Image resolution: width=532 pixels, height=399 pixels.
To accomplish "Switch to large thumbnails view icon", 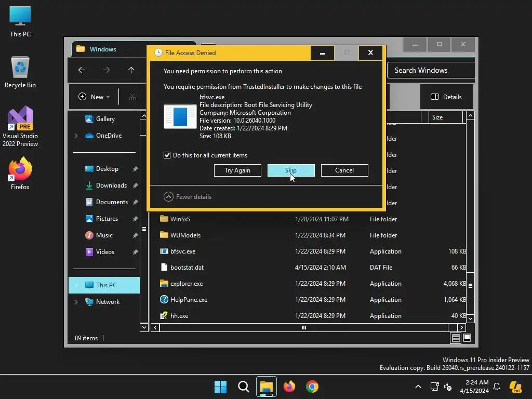I will coord(467,338).
